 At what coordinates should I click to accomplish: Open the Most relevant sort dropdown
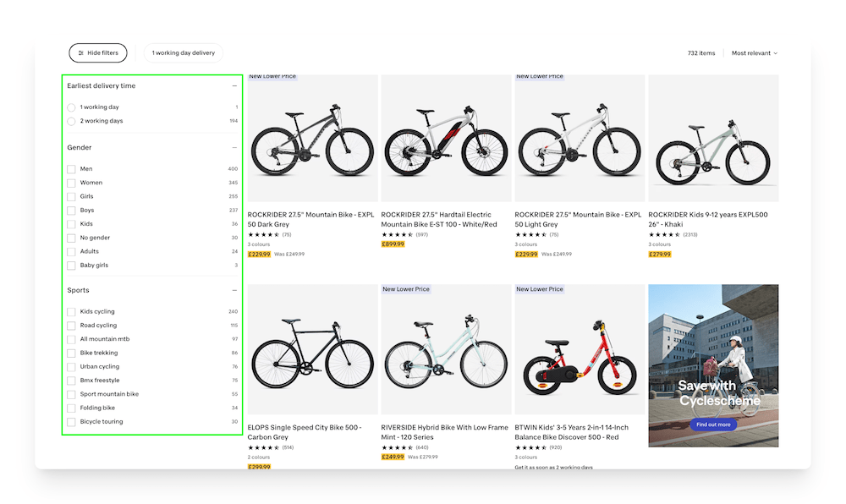754,53
